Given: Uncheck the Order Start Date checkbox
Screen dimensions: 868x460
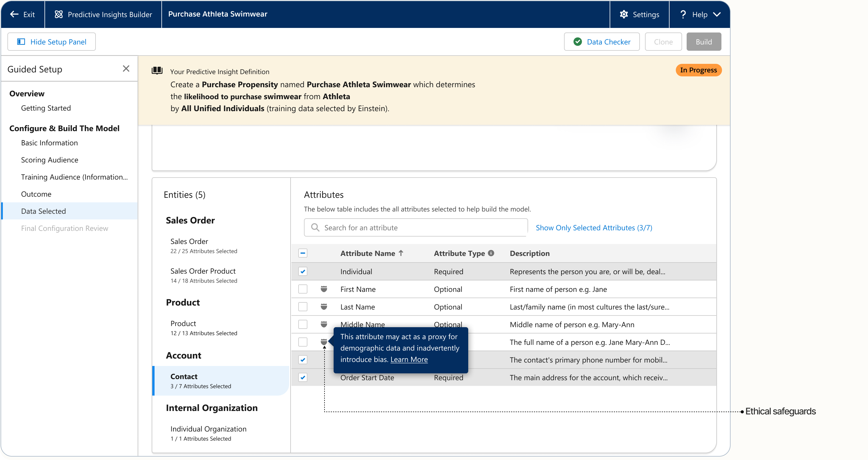Looking at the screenshot, I should click(x=303, y=378).
